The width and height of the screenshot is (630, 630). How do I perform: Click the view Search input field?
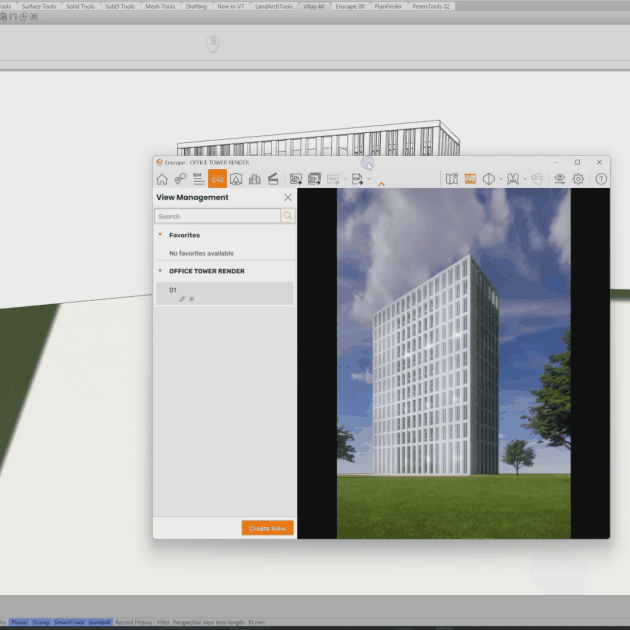(218, 216)
